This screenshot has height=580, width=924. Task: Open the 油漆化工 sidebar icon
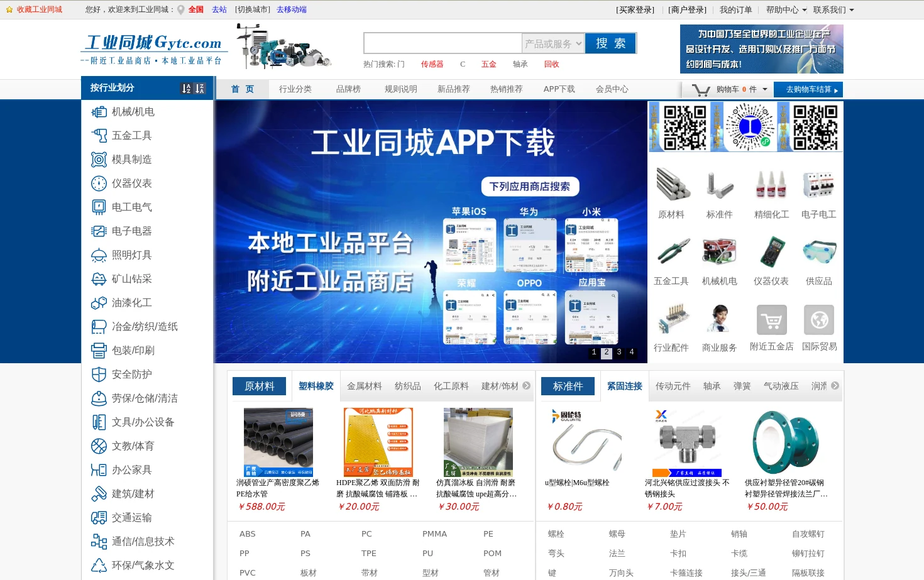click(99, 303)
